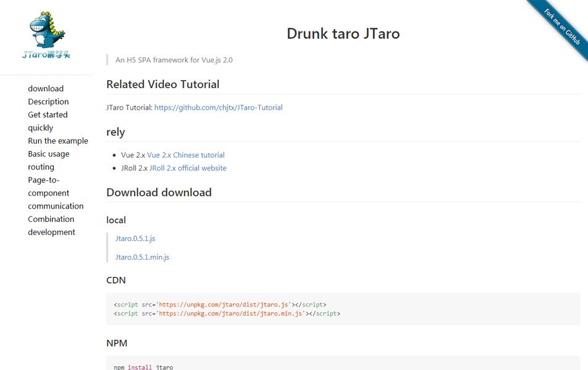Open Page-to-component communication sidebar item
This screenshot has height=370, width=588.
[x=55, y=193]
